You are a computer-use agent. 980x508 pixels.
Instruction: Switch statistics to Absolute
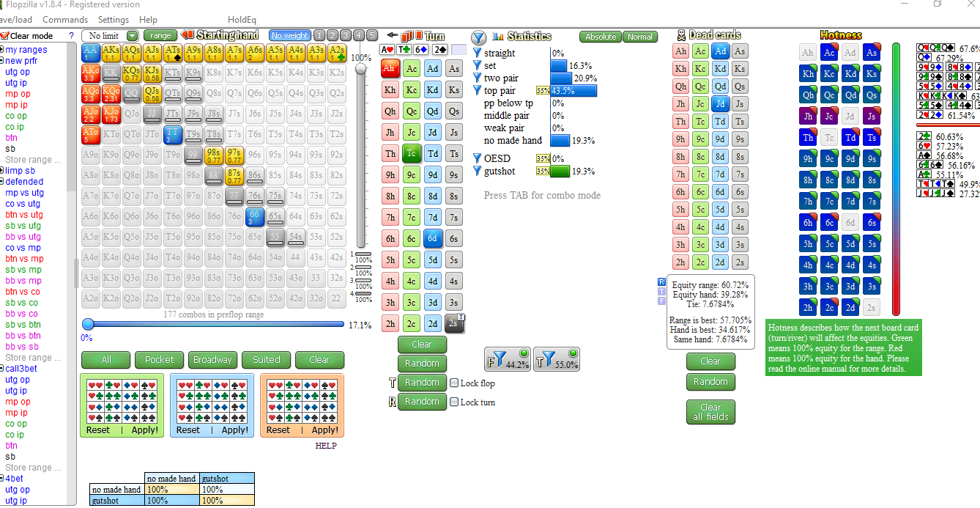601,37
